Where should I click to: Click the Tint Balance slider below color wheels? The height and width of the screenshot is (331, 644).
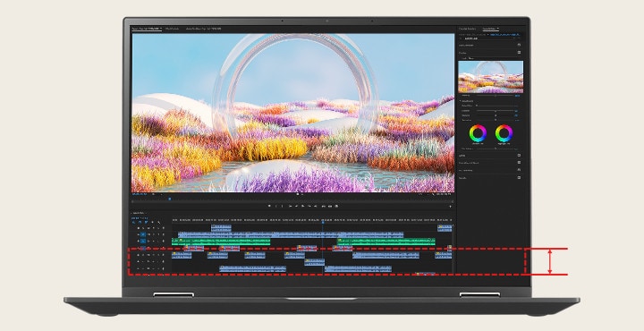496,149
